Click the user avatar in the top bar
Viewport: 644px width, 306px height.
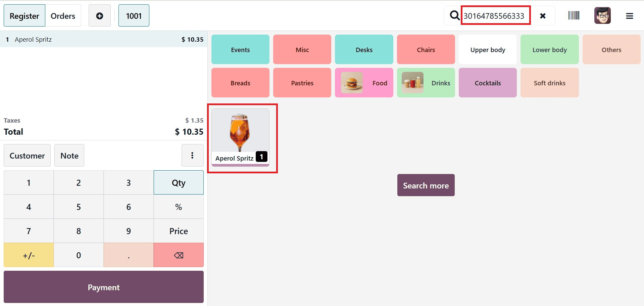point(602,15)
